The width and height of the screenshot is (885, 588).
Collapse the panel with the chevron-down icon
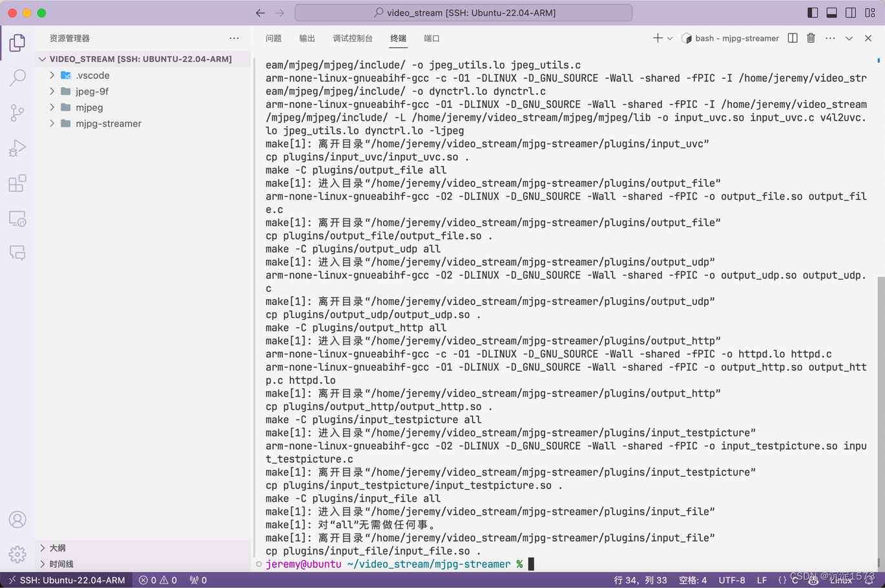pos(849,38)
